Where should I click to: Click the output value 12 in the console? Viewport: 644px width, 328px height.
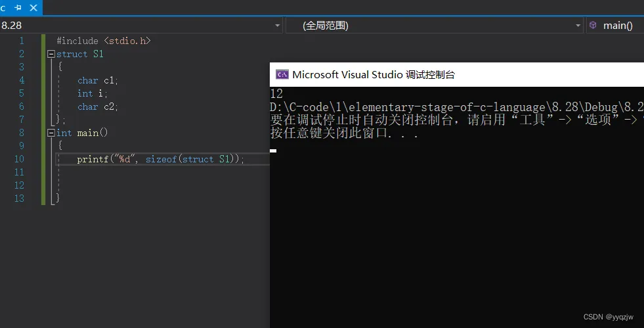(x=276, y=93)
